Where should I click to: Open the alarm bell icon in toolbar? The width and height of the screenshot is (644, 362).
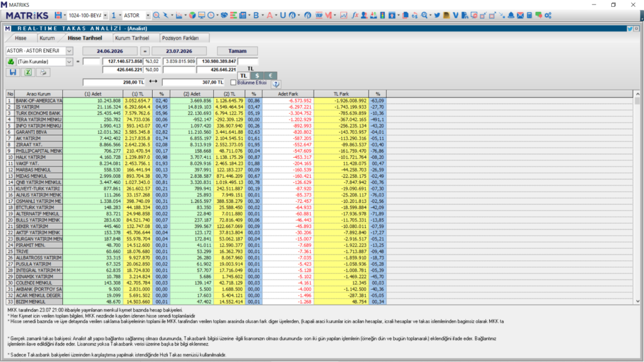[511, 15]
